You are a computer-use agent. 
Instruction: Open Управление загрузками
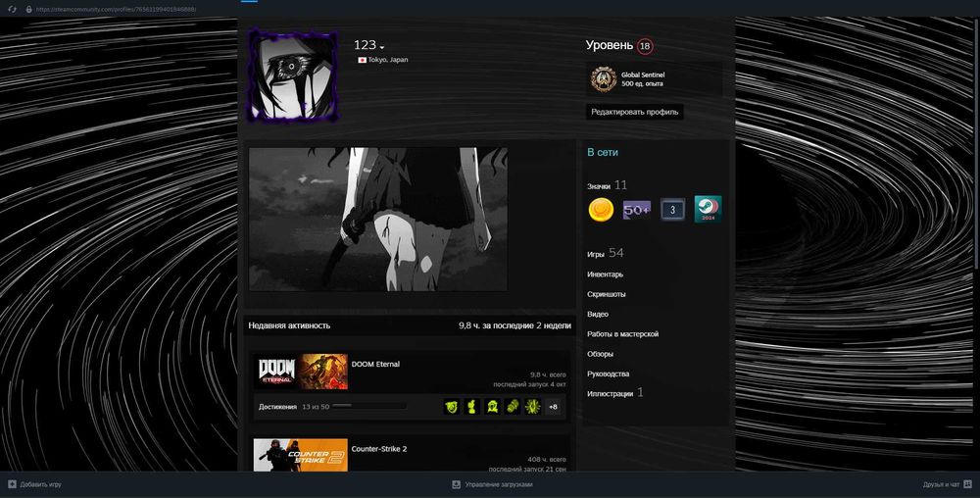[x=499, y=484]
